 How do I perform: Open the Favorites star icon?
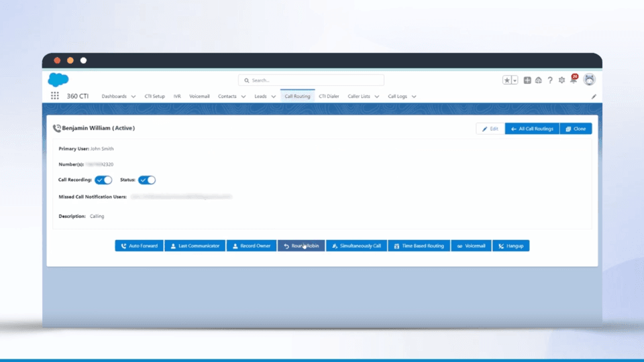507,80
